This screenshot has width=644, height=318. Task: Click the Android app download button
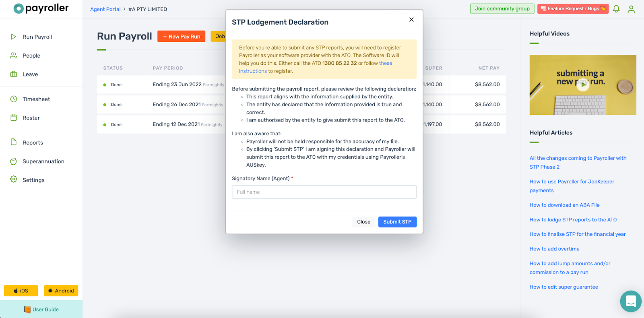tap(61, 291)
